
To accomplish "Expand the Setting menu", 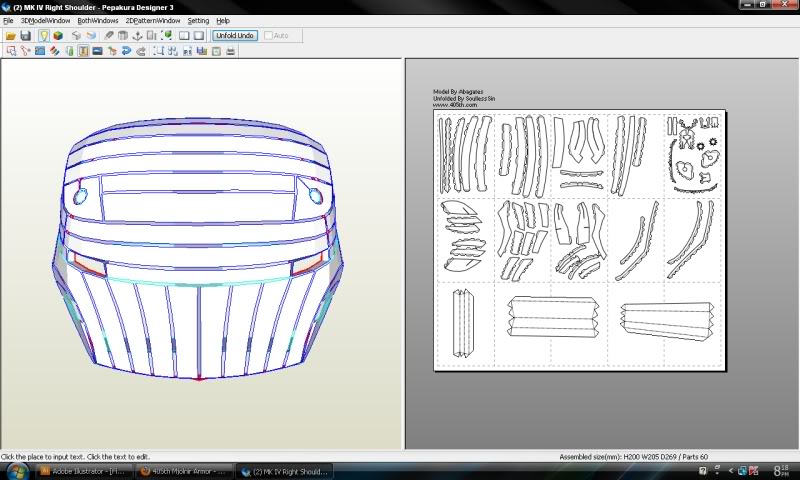I will coord(198,20).
